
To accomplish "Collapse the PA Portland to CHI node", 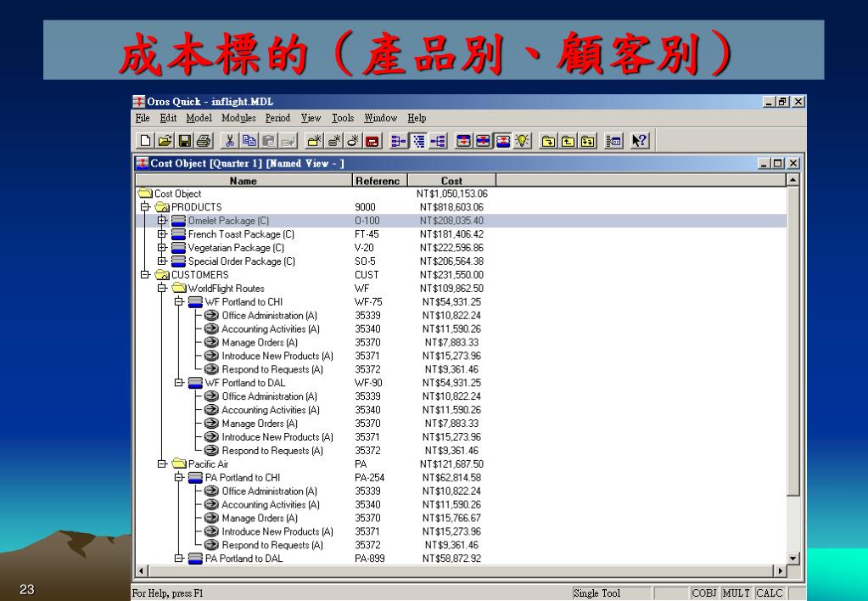I will pos(179,477).
